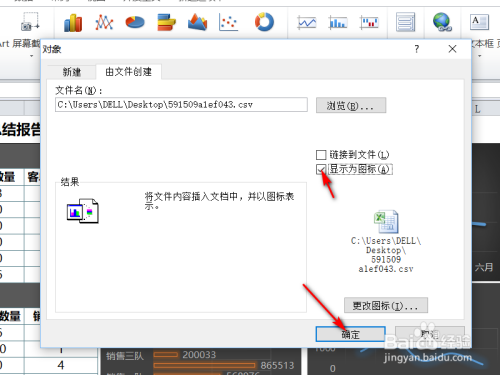Image resolution: width=500 pixels, height=375 pixels.
Task: Select the 由文件创建 tab
Action: click(x=129, y=72)
